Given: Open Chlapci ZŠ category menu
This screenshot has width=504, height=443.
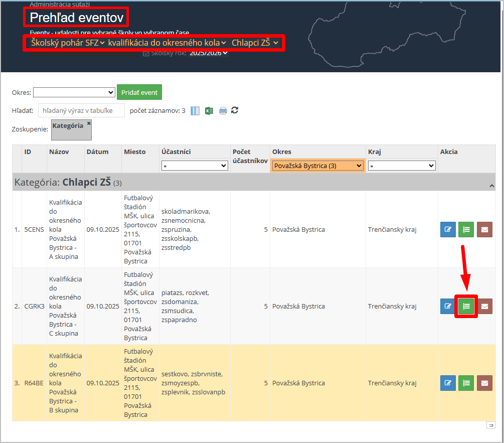Looking at the screenshot, I should point(255,43).
